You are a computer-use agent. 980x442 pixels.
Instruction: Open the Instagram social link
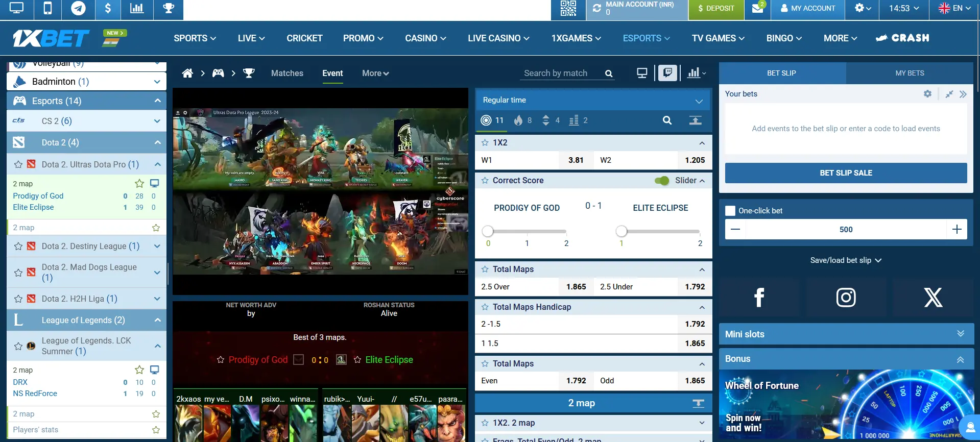(x=846, y=297)
